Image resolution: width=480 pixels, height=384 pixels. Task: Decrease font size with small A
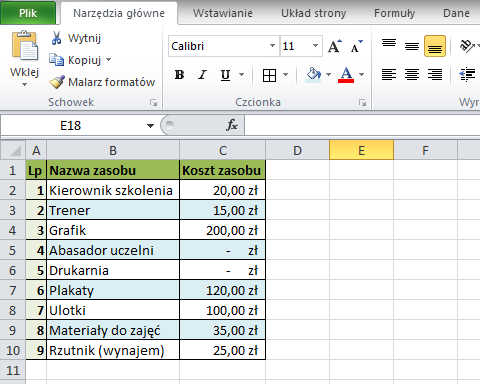click(356, 46)
